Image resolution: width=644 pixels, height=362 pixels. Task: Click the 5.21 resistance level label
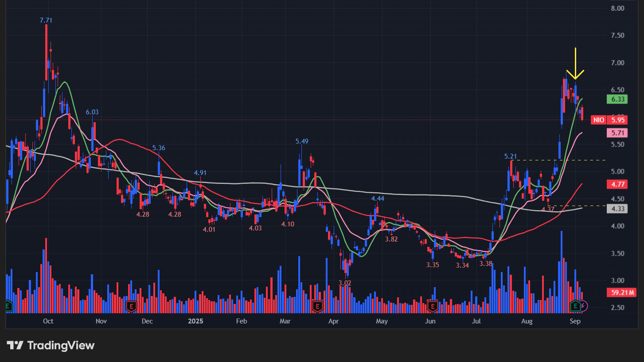coord(511,156)
